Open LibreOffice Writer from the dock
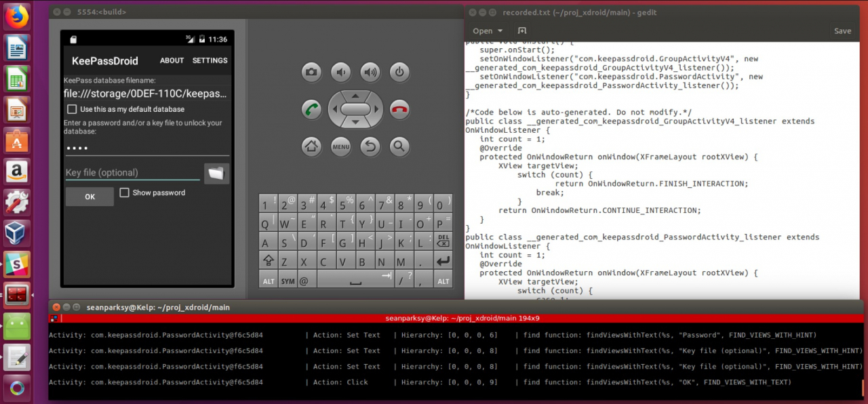 pos(17,49)
